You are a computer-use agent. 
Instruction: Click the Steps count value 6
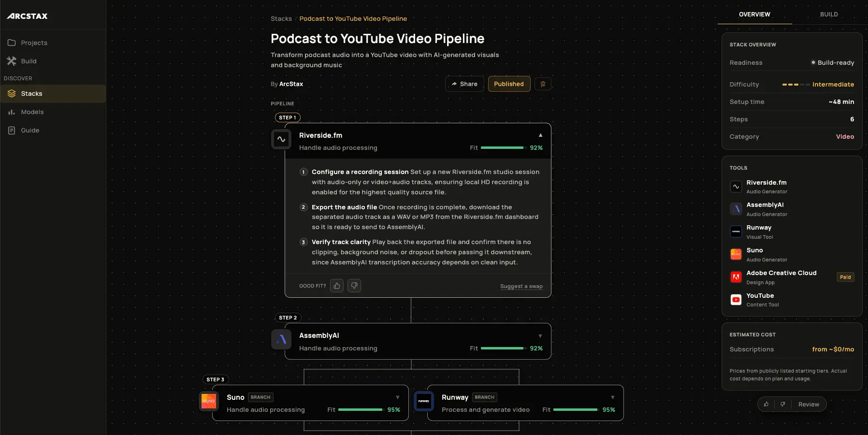pos(852,119)
